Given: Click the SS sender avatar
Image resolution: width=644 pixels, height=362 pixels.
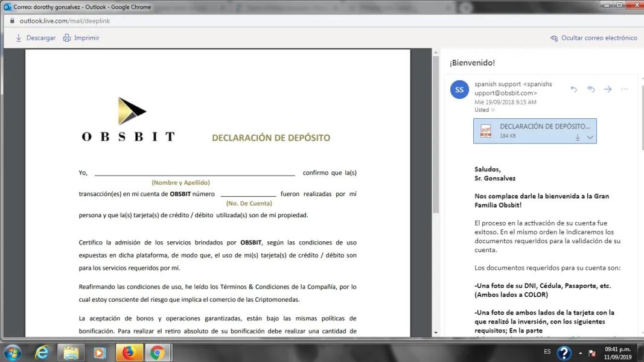Looking at the screenshot, I should pos(459,89).
